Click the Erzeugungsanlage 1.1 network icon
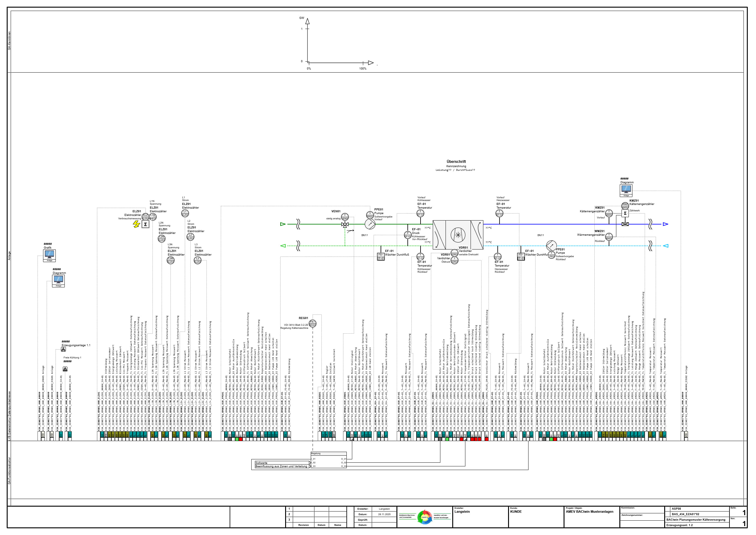 [63, 349]
